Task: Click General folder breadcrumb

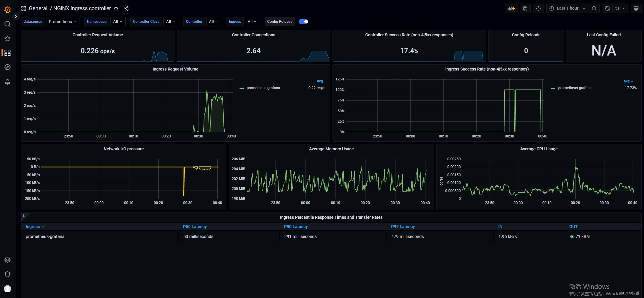Action: tap(38, 8)
